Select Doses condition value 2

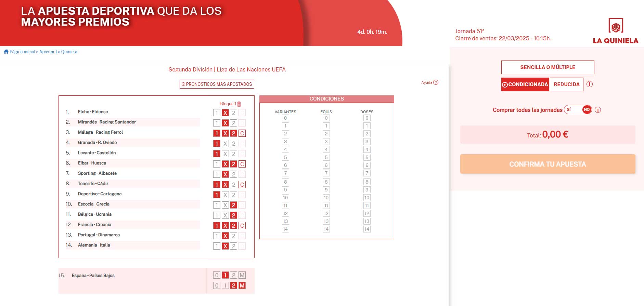point(367,134)
